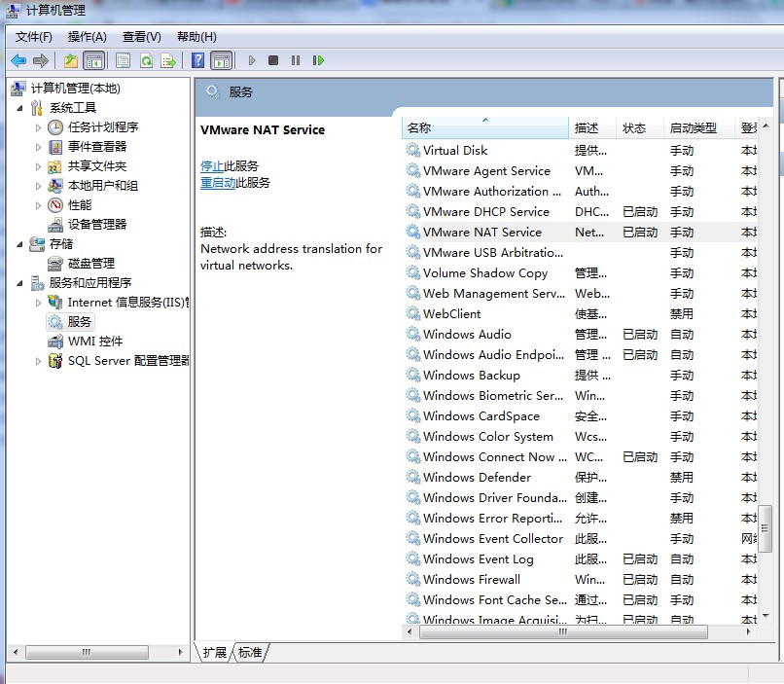Toggle the show/hide console tree button
This screenshot has height=684, width=784.
[94, 60]
